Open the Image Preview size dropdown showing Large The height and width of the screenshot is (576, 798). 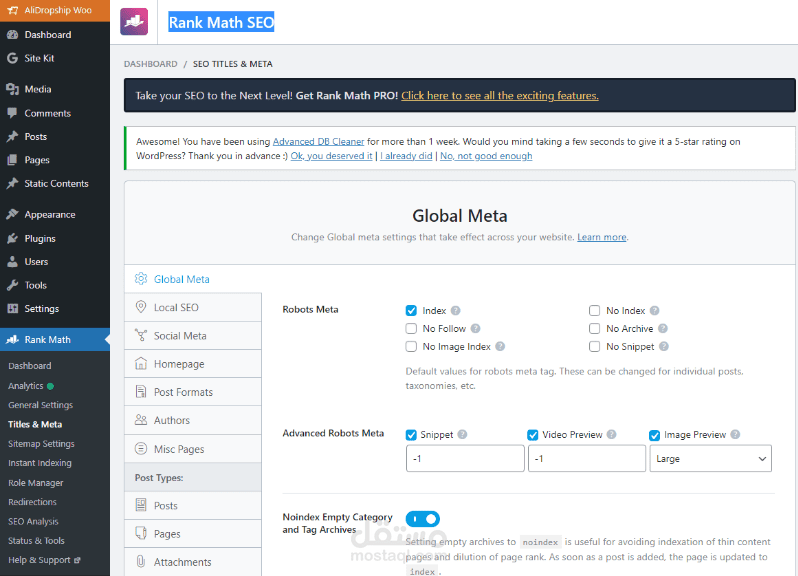tap(710, 458)
